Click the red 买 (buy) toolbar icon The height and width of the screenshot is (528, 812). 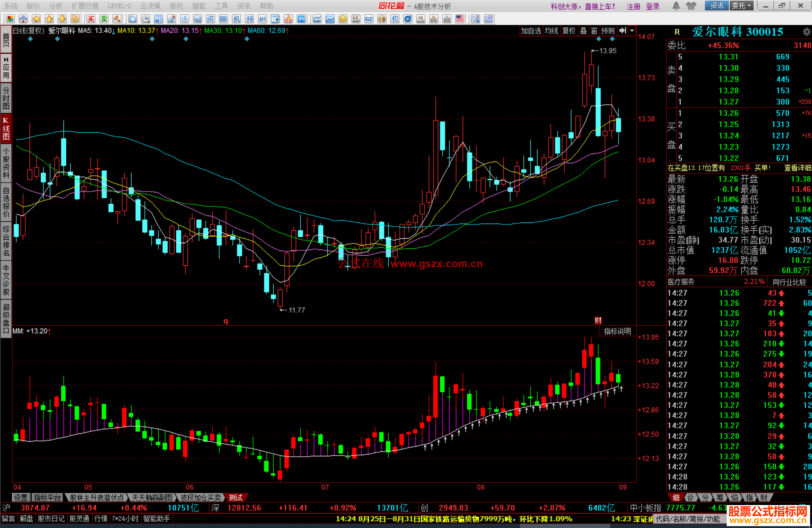pos(91,19)
